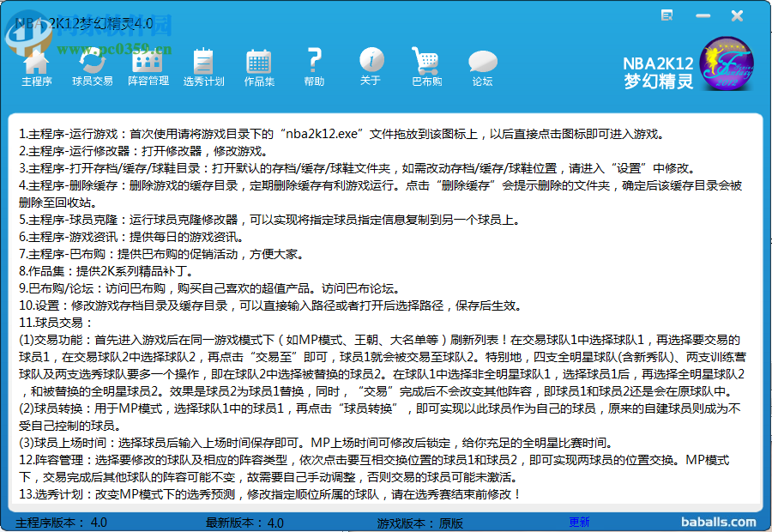The image size is (772, 532).
Task: Click the help line 5.主程序-球员克隆
Action: (x=270, y=220)
